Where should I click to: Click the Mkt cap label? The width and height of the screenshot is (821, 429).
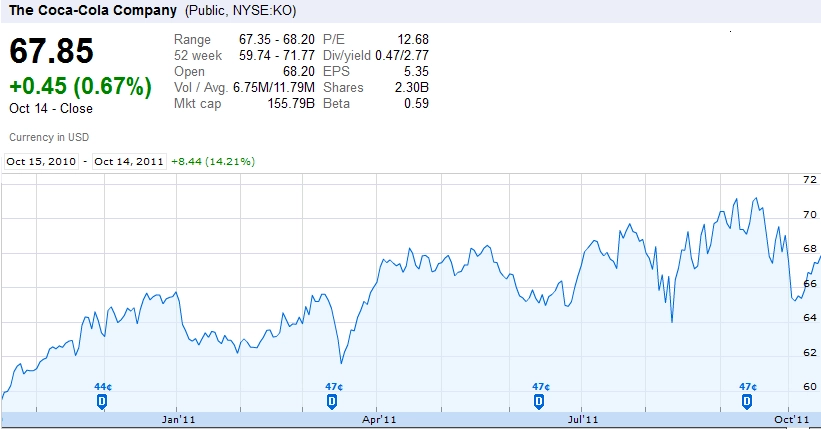tap(197, 104)
